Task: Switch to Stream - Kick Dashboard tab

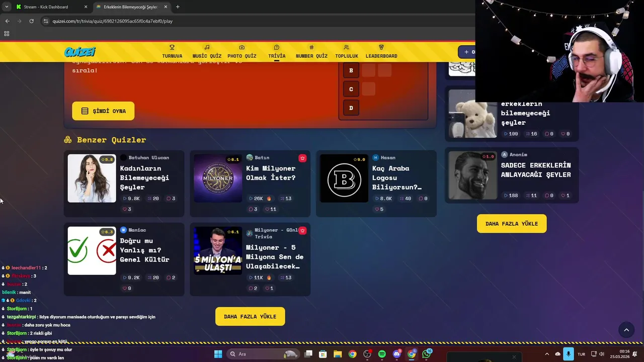Action: tap(51, 7)
